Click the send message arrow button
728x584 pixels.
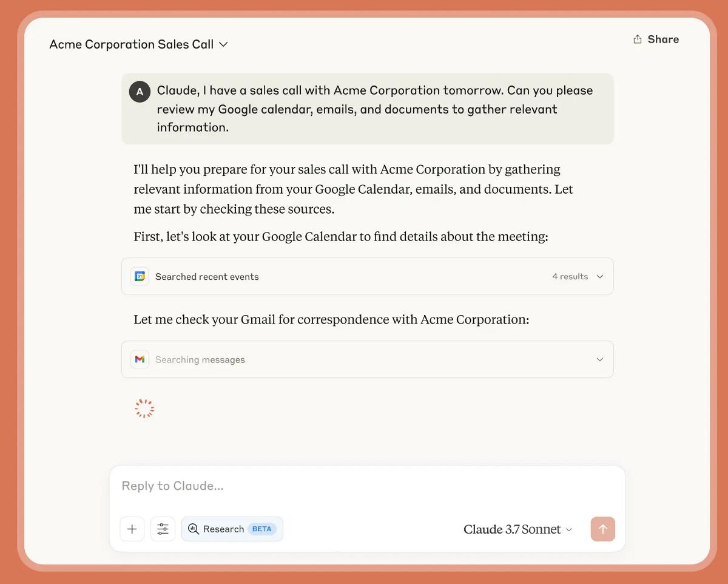coord(602,529)
